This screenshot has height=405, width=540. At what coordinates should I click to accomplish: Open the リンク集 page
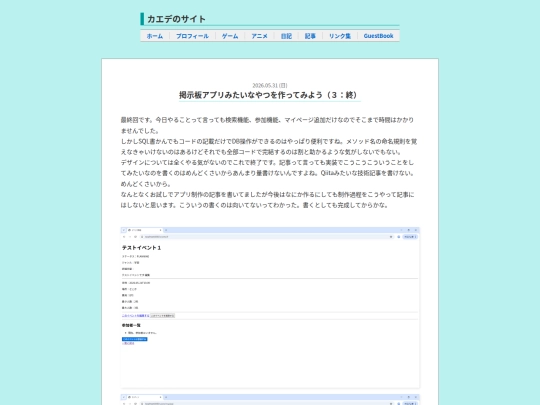pyautogui.click(x=340, y=36)
